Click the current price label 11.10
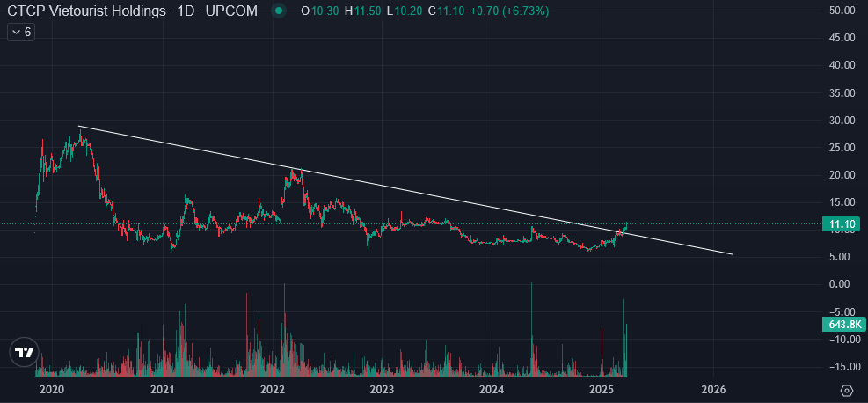868x403 pixels. (x=842, y=224)
